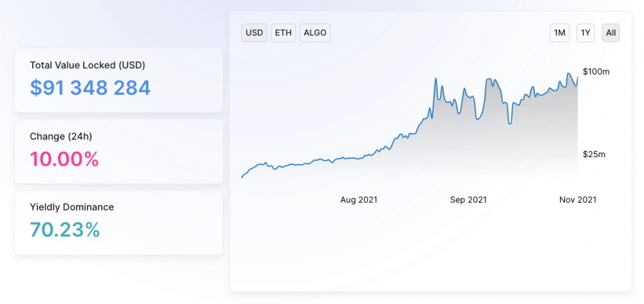The width and height of the screenshot is (644, 304).
Task: Click the Total Value Locked (USD) label
Action: (x=88, y=65)
